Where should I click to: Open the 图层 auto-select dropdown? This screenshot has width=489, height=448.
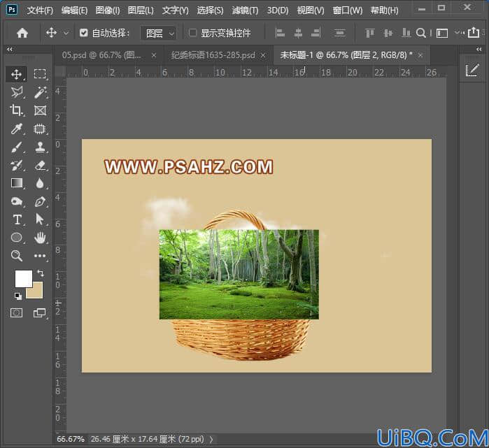pos(159,33)
